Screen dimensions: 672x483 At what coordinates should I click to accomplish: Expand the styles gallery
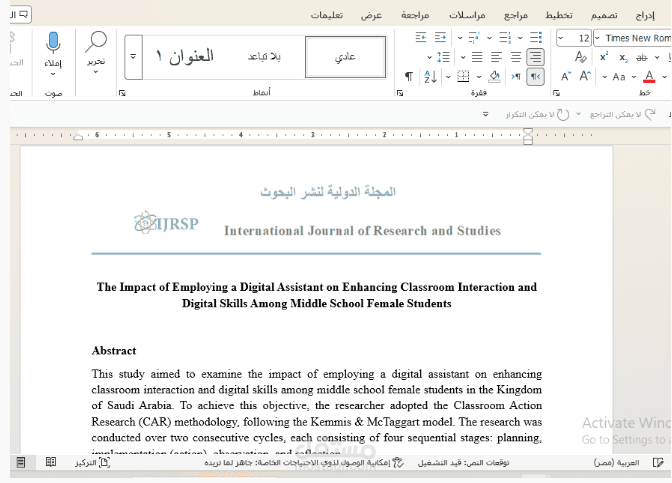[133, 57]
